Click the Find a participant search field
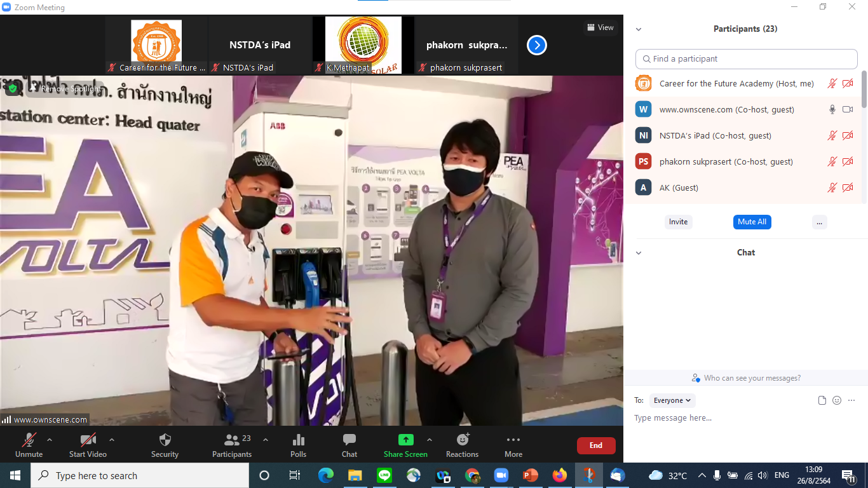 [x=746, y=58]
